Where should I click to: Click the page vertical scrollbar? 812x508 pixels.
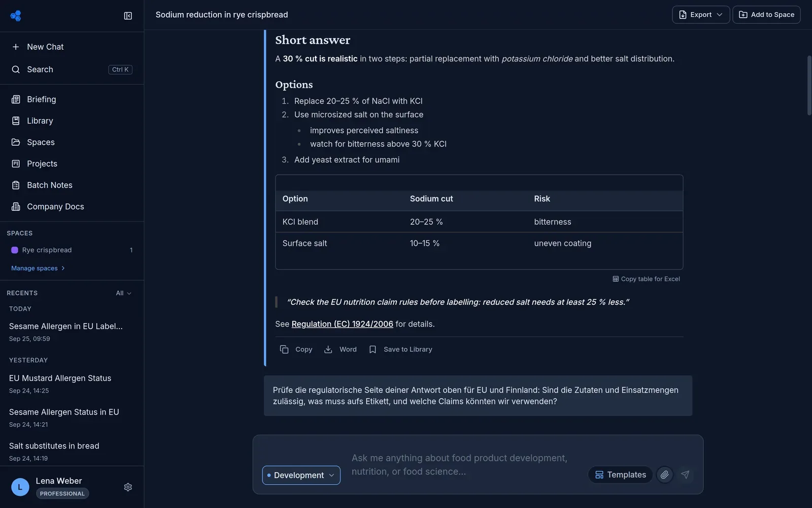point(809,85)
